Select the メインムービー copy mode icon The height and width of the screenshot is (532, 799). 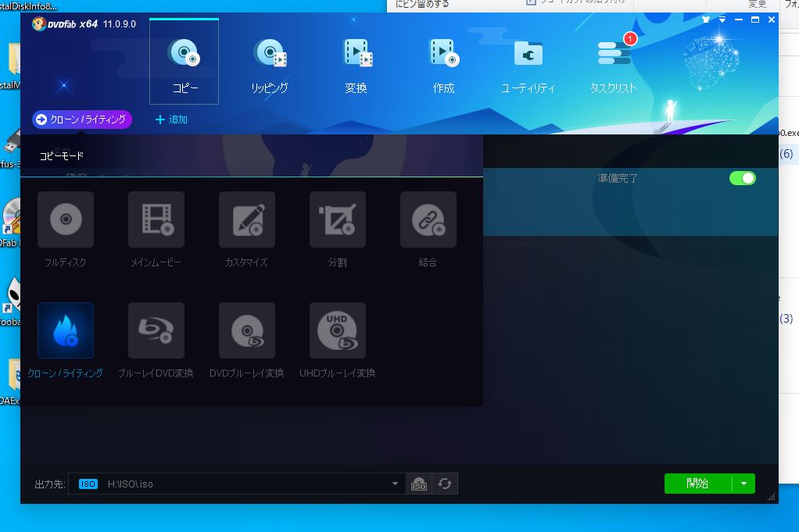tap(156, 220)
